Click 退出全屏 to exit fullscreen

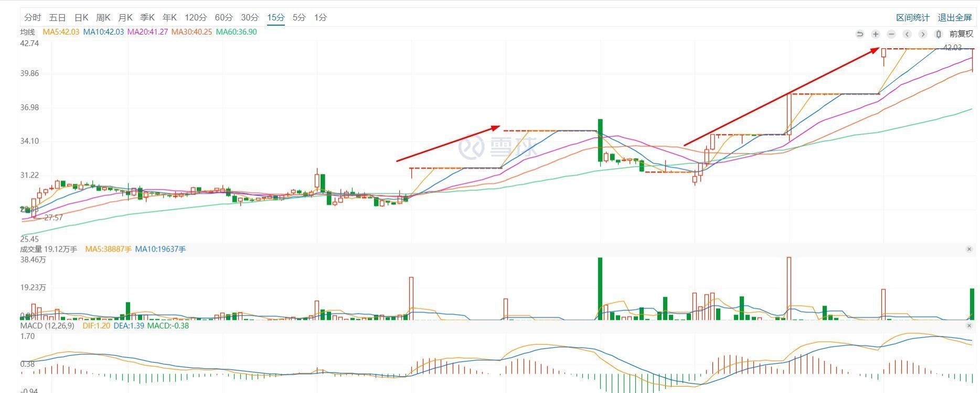pyautogui.click(x=955, y=18)
